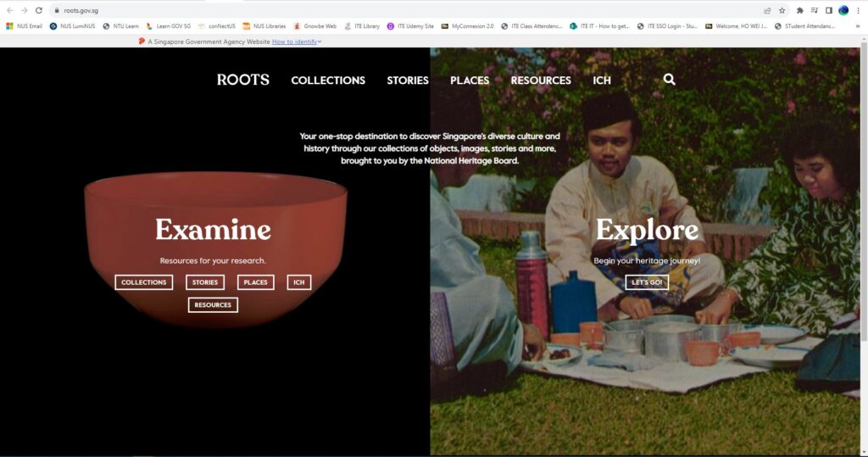The image size is (868, 457).
Task: Click the share page icon in the address bar
Action: coord(767,10)
